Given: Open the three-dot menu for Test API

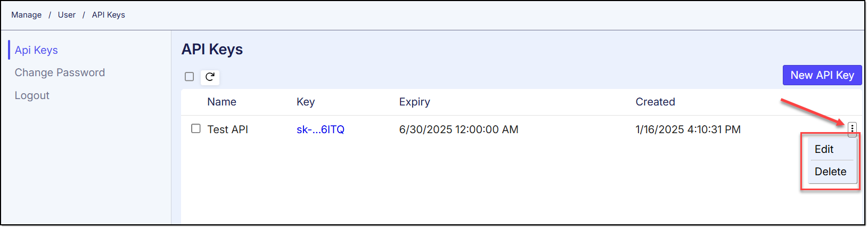Looking at the screenshot, I should (852, 128).
